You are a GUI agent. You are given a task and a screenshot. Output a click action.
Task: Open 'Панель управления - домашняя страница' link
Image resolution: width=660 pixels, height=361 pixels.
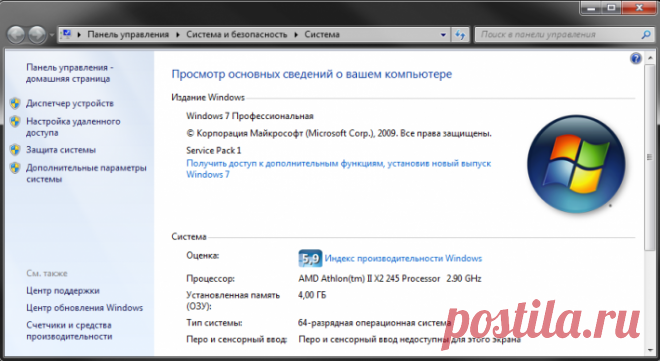coord(69,73)
